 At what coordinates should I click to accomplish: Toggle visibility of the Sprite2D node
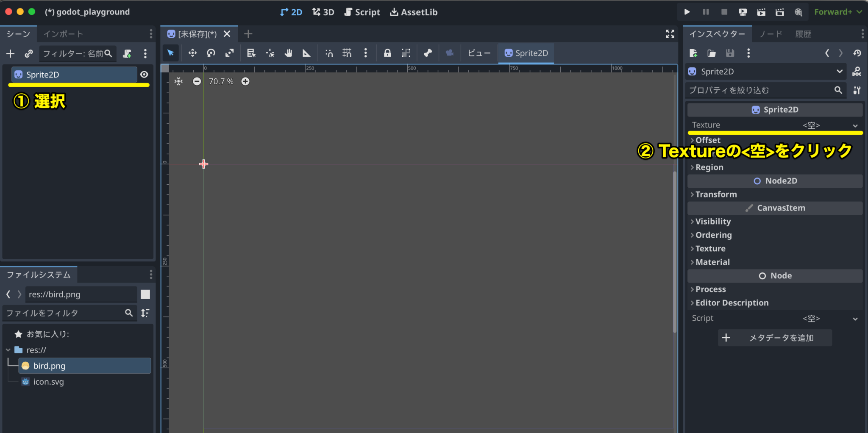145,74
